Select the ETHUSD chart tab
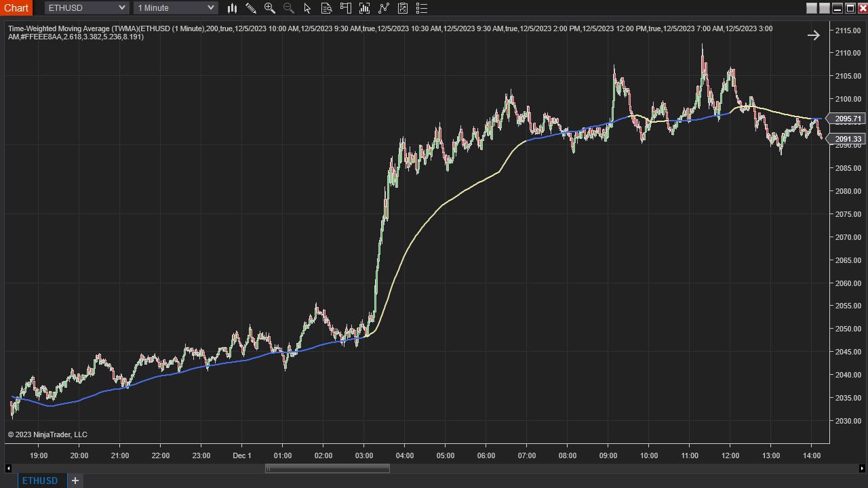Image resolution: width=868 pixels, height=488 pixels. pyautogui.click(x=41, y=481)
